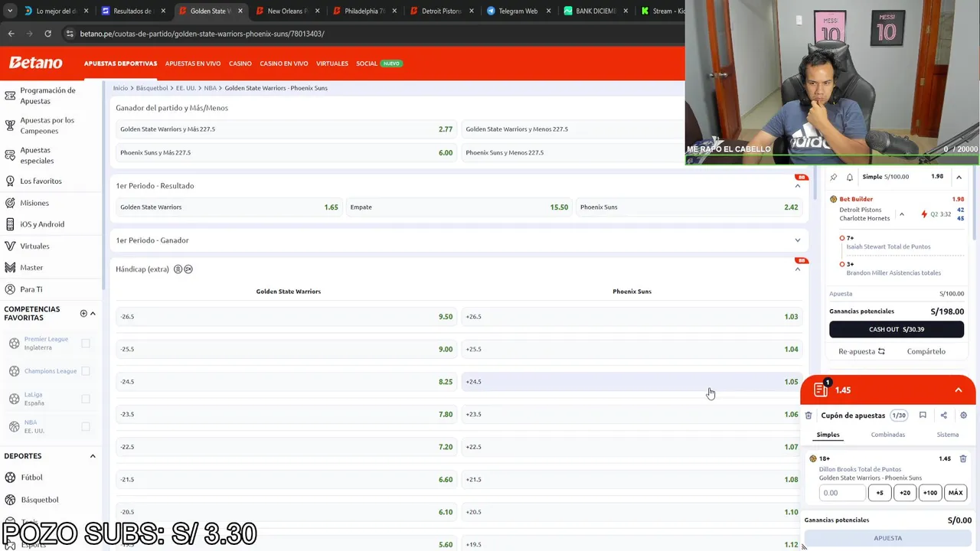Select Brandon Miller 3+ radio marker
Screen dimensions: 980x551
coord(842,264)
